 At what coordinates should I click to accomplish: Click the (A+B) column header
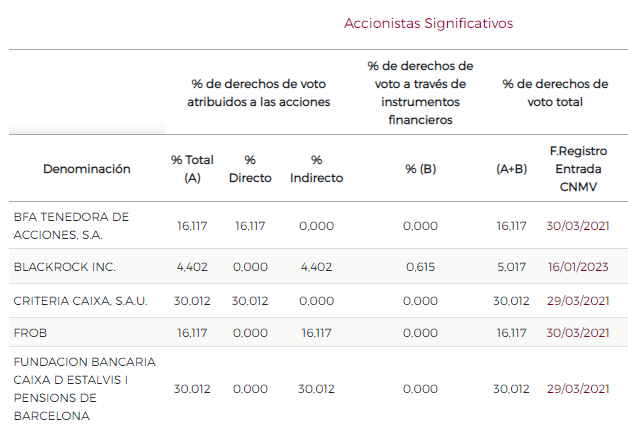coord(511,169)
